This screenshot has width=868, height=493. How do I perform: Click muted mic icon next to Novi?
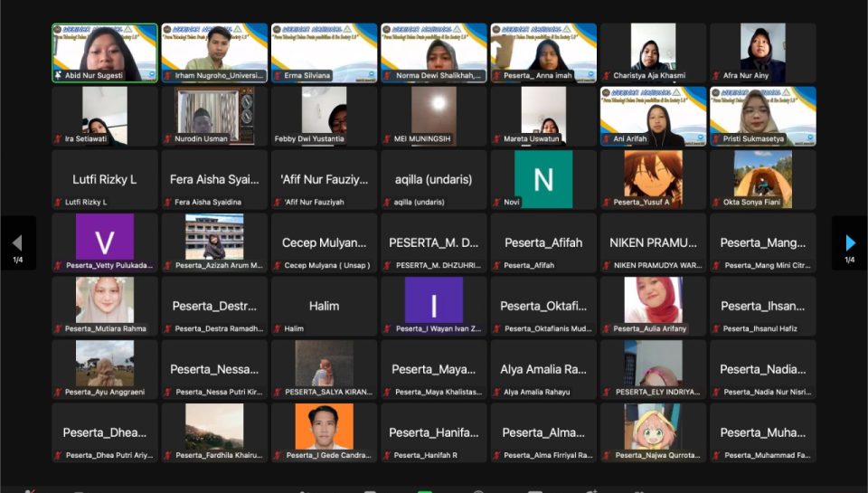[496, 203]
